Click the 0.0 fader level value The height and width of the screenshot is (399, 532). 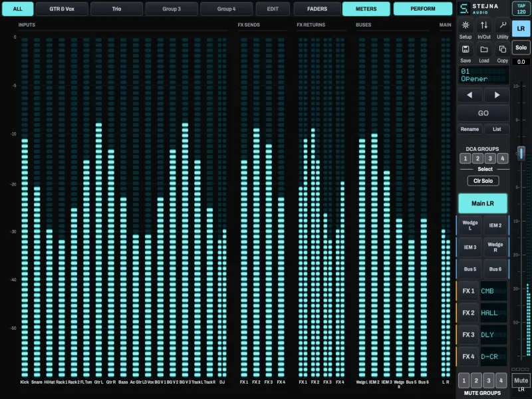click(x=521, y=62)
